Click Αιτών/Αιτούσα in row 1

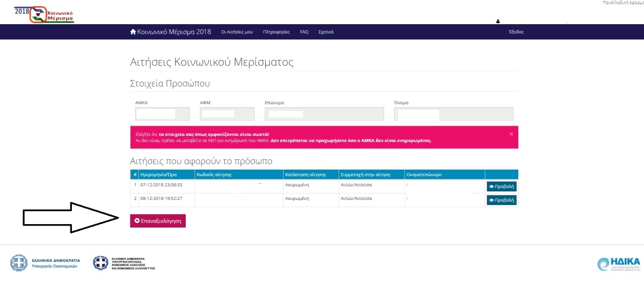(x=356, y=185)
